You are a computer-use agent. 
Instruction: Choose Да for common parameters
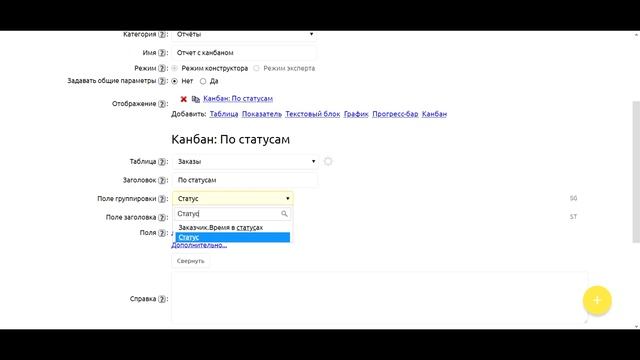pyautogui.click(x=203, y=81)
